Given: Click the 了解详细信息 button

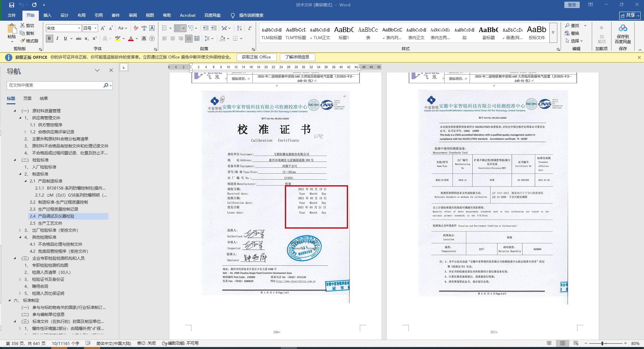Looking at the screenshot, I should 297,57.
